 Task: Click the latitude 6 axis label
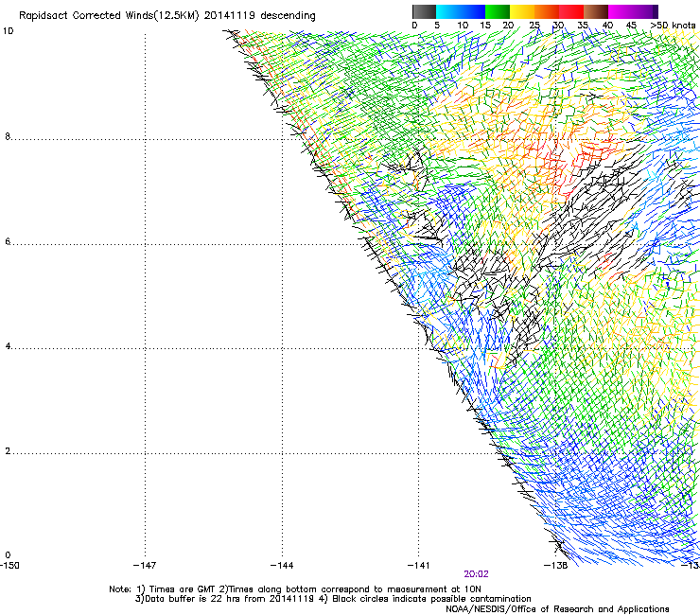click(x=8, y=241)
